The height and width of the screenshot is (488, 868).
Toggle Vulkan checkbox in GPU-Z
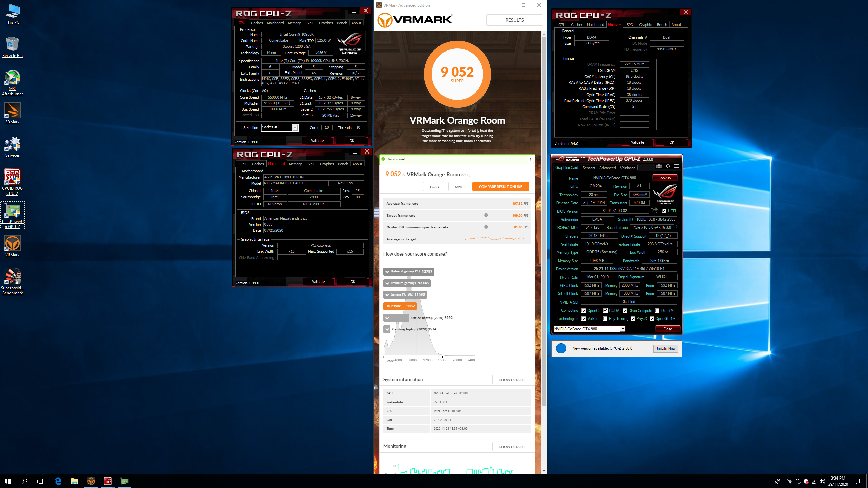point(584,319)
